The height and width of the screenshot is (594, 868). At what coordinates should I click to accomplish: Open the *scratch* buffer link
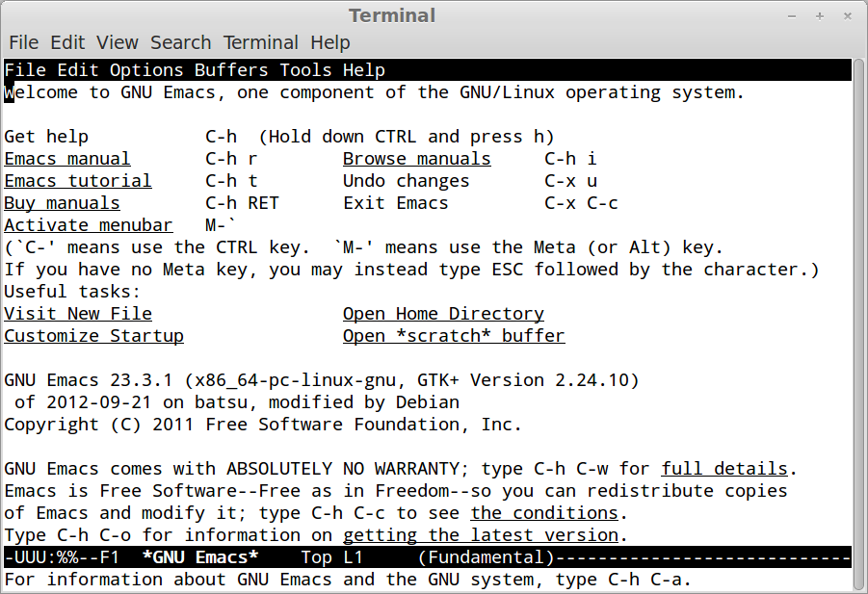pyautogui.click(x=454, y=336)
